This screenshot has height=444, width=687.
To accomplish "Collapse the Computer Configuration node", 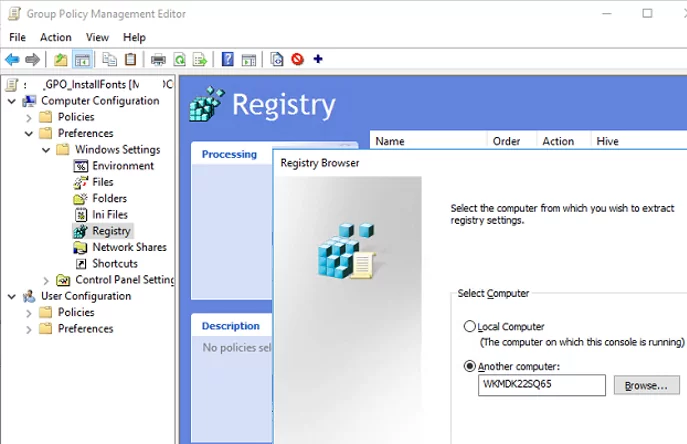I will click(x=12, y=101).
